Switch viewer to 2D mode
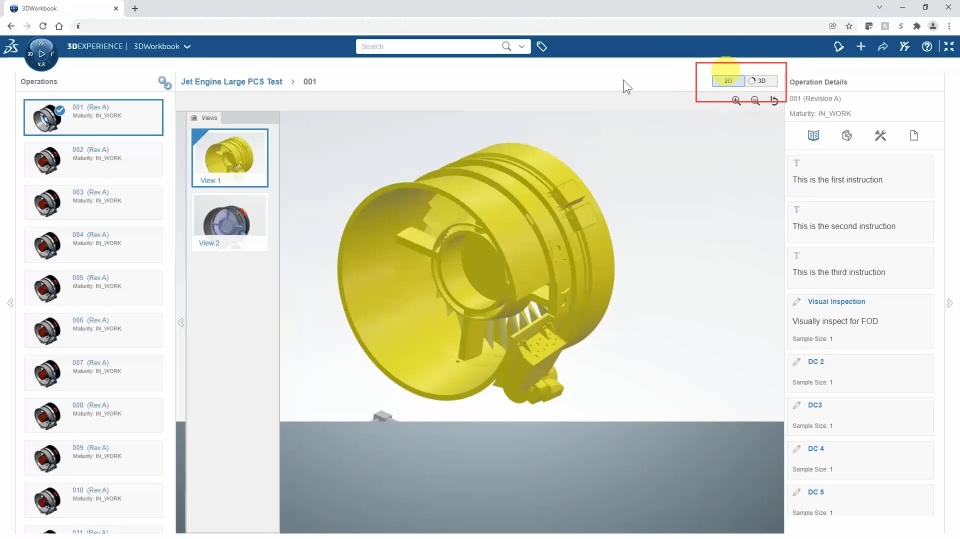Image resolution: width=960 pixels, height=539 pixels. (729, 81)
